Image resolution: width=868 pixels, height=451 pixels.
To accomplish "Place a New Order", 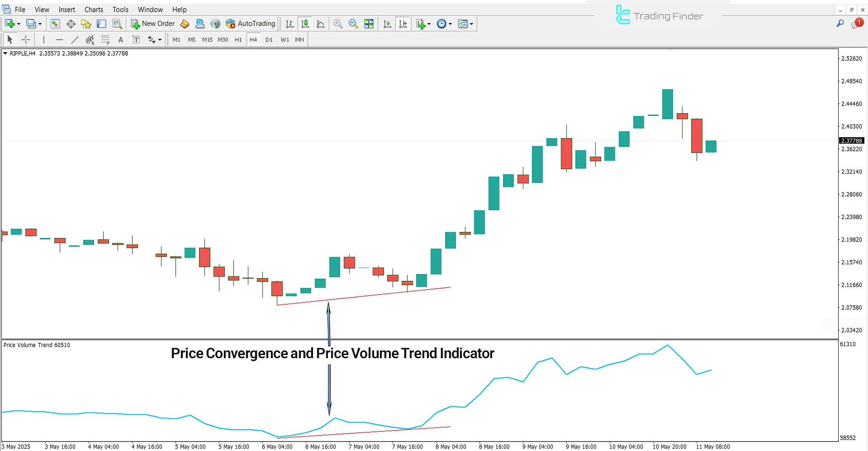I will [x=152, y=24].
